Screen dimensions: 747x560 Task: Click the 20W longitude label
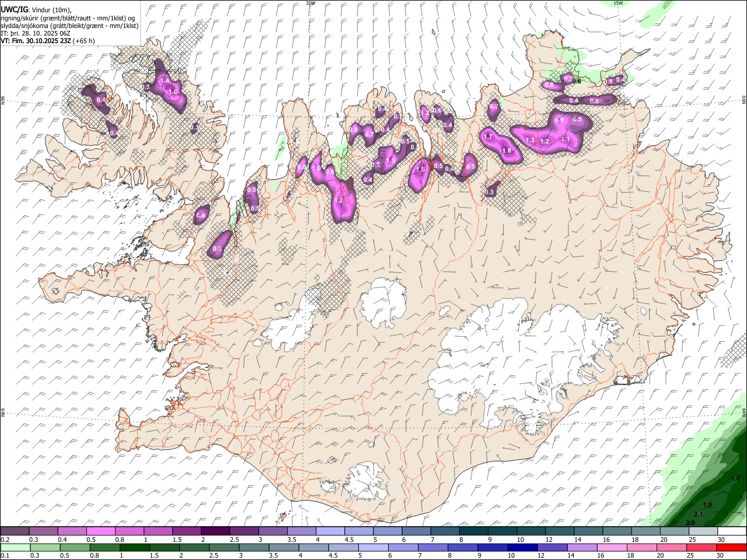coord(310,3)
